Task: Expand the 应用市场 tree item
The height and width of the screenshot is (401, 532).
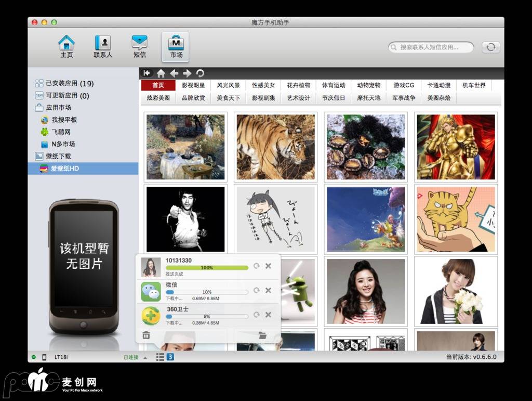Action: pos(58,108)
